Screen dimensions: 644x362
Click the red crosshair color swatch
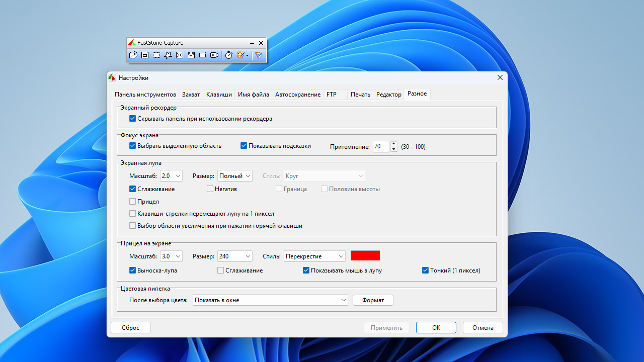coord(365,256)
